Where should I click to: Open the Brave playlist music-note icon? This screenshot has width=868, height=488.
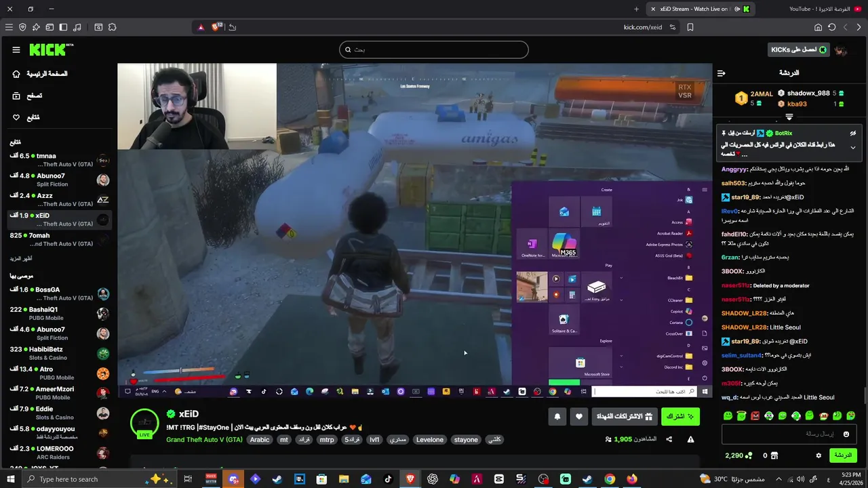pyautogui.click(x=77, y=27)
